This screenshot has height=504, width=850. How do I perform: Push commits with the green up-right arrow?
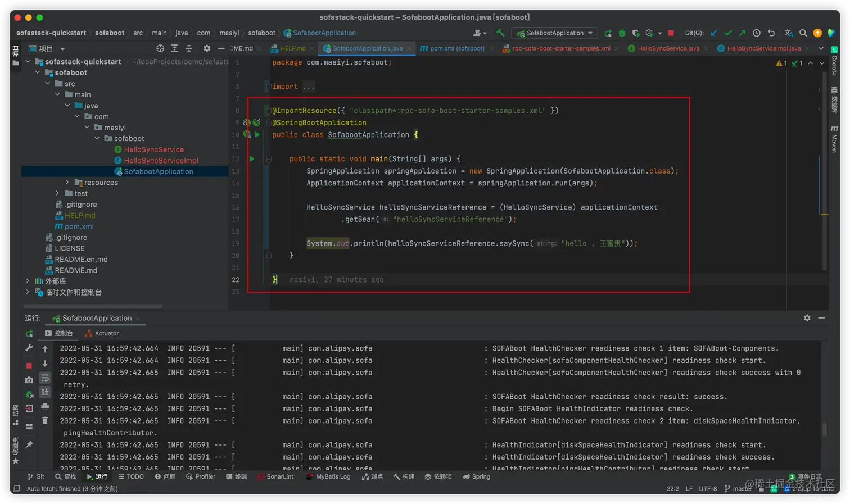742,33
